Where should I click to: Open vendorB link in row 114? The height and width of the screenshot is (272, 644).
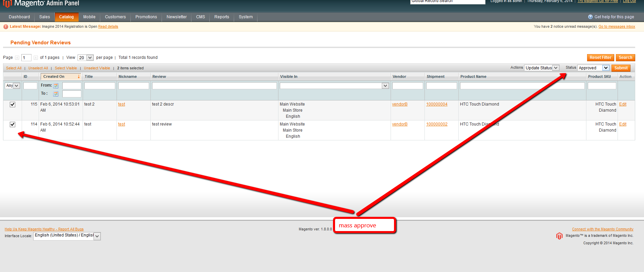[x=400, y=124]
